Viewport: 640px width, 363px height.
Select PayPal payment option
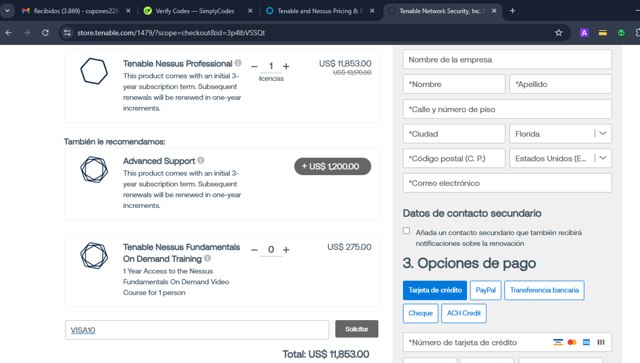click(485, 290)
